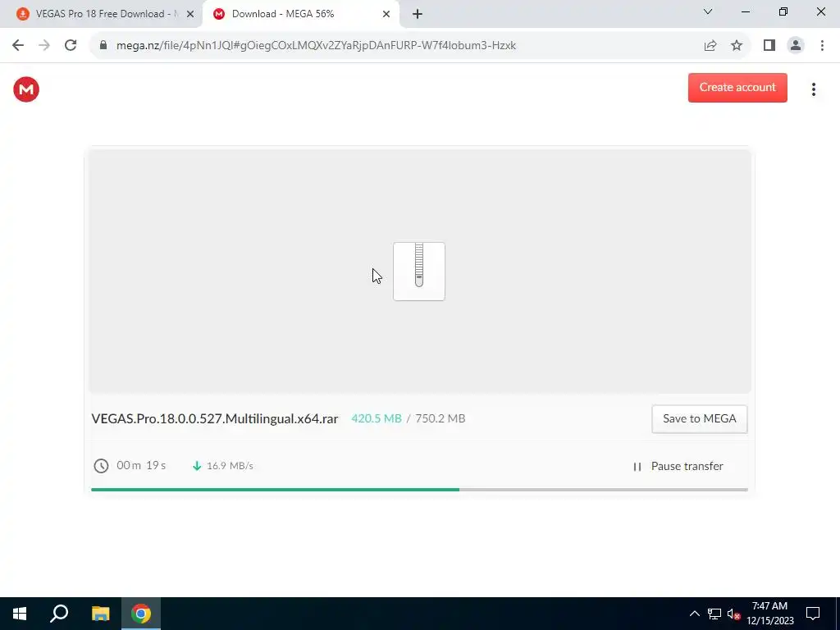This screenshot has width=840, height=630.
Task: Click the Create account button
Action: [737, 87]
